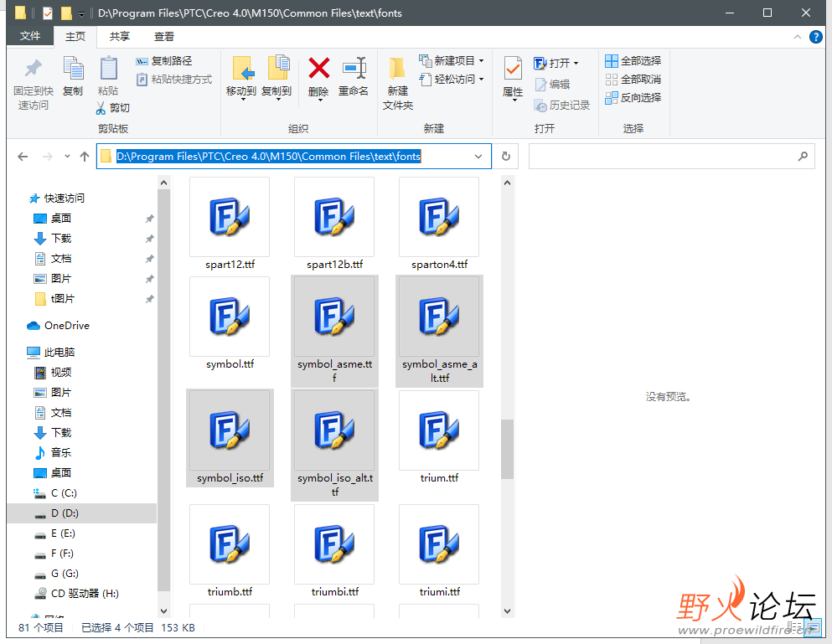Click the file list scrollbar thumb
The height and width of the screenshot is (644, 832).
(x=507, y=450)
